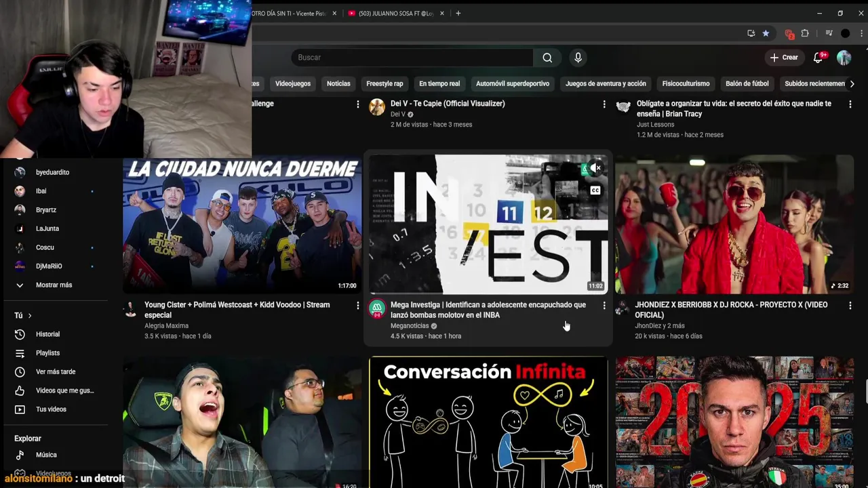The width and height of the screenshot is (868, 488).
Task: Open options menu for Young Cister stream video
Action: click(x=358, y=306)
